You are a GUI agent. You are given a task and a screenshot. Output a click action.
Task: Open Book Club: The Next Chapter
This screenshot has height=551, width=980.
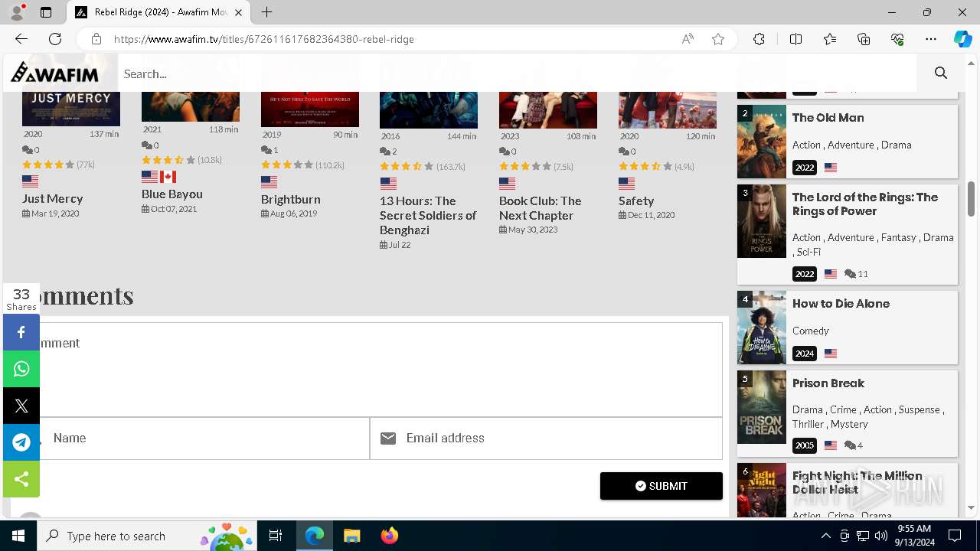(x=541, y=208)
